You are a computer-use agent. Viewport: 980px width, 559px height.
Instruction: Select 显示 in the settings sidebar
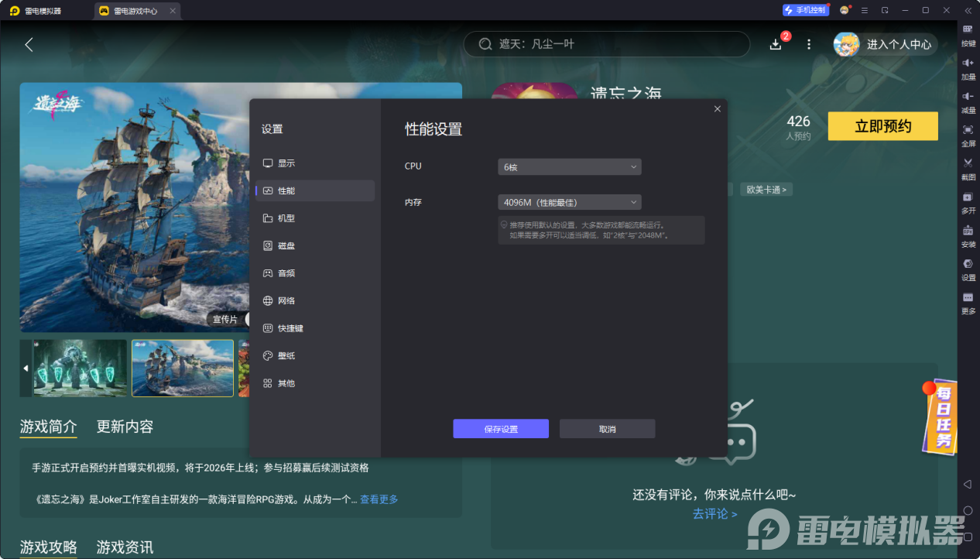pyautogui.click(x=286, y=163)
